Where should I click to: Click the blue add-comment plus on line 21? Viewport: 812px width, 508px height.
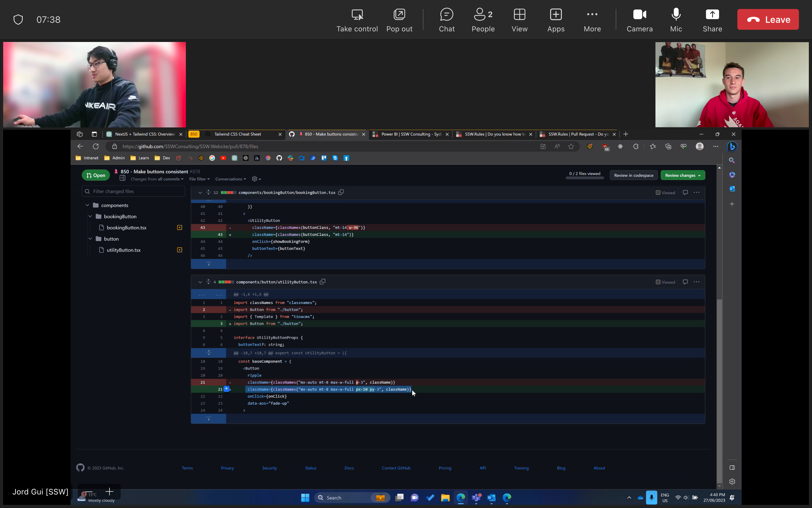click(226, 389)
